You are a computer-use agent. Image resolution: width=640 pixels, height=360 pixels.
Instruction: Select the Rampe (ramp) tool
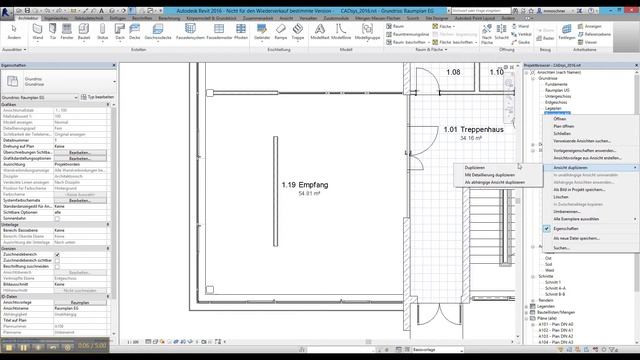[x=280, y=31]
